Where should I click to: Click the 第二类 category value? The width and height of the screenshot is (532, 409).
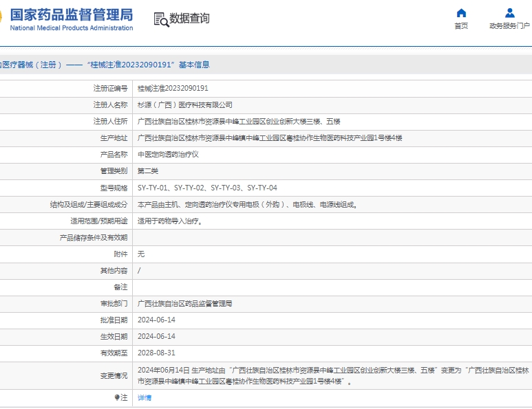[x=148, y=171]
